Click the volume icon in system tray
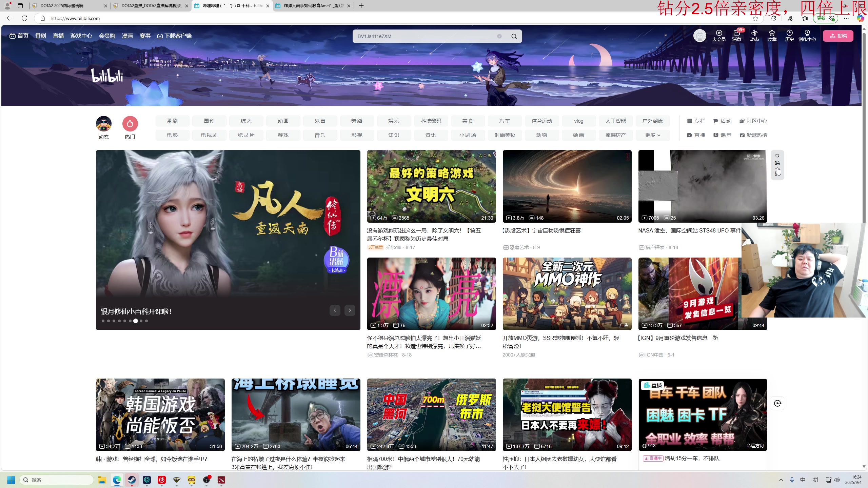Viewport: 868px width, 488px height. [x=837, y=480]
